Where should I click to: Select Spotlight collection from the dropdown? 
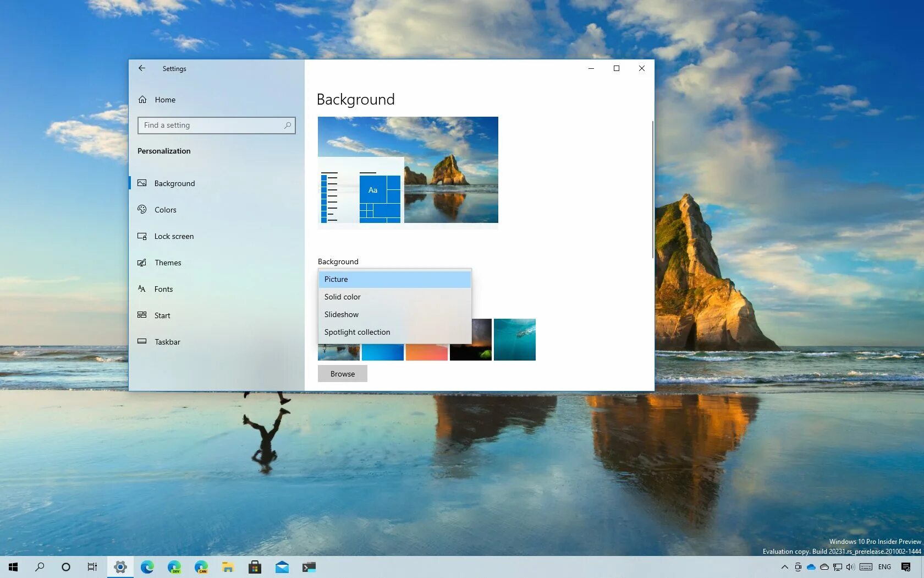click(x=357, y=332)
